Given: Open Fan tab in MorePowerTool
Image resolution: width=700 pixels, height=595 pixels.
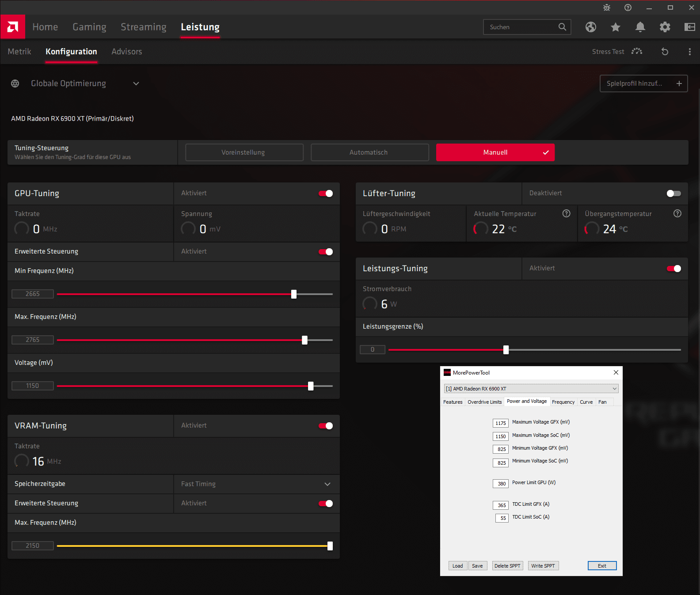Looking at the screenshot, I should click(602, 402).
